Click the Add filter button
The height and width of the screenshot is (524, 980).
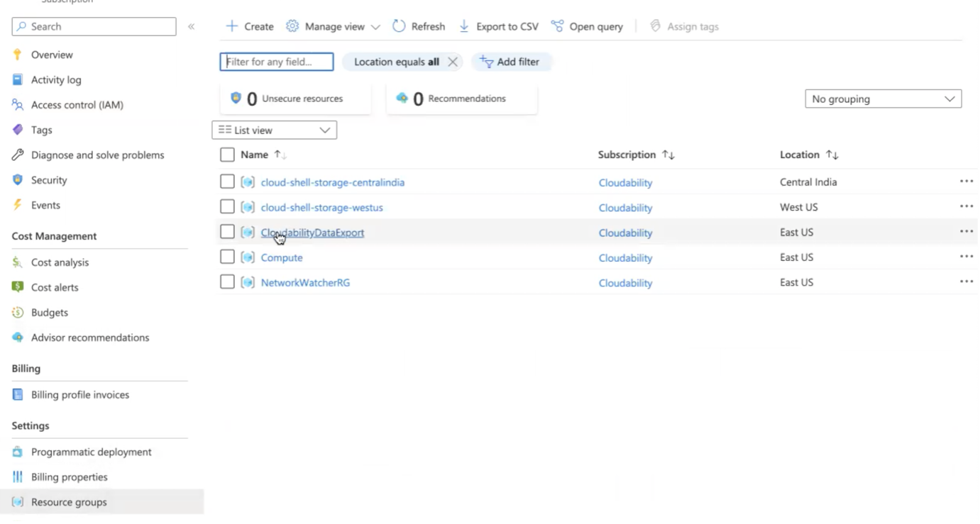pyautogui.click(x=511, y=62)
